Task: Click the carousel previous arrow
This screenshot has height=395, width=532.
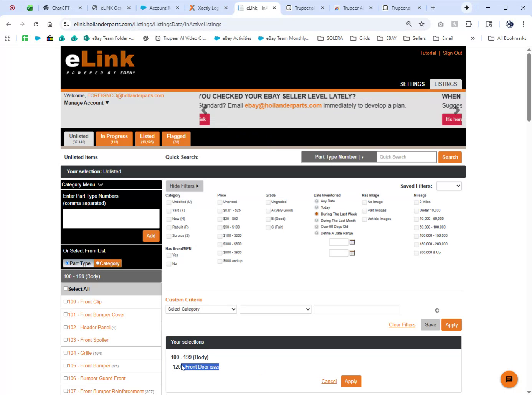Action: 204,111
